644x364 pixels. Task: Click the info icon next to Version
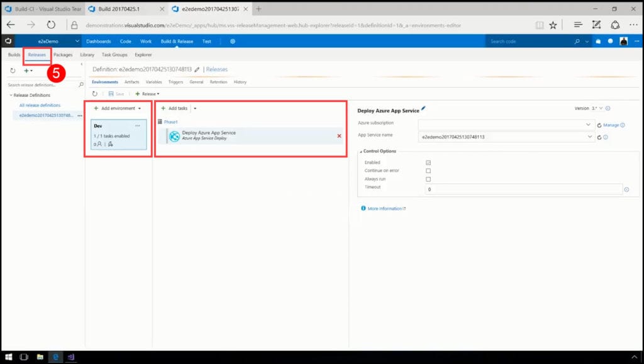tap(608, 108)
